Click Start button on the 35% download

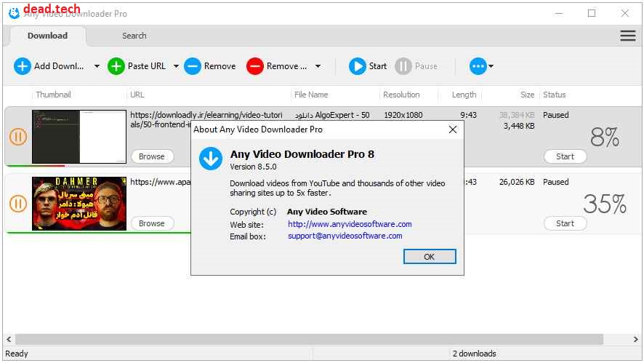pyautogui.click(x=565, y=223)
